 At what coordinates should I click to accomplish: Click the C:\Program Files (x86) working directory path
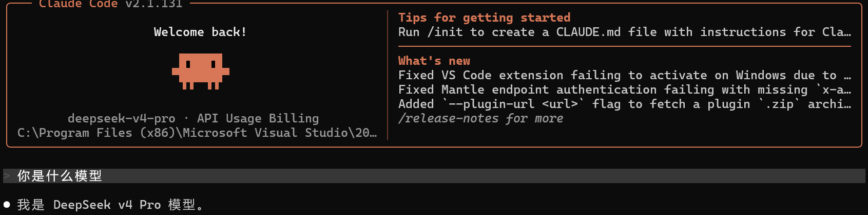click(x=197, y=133)
